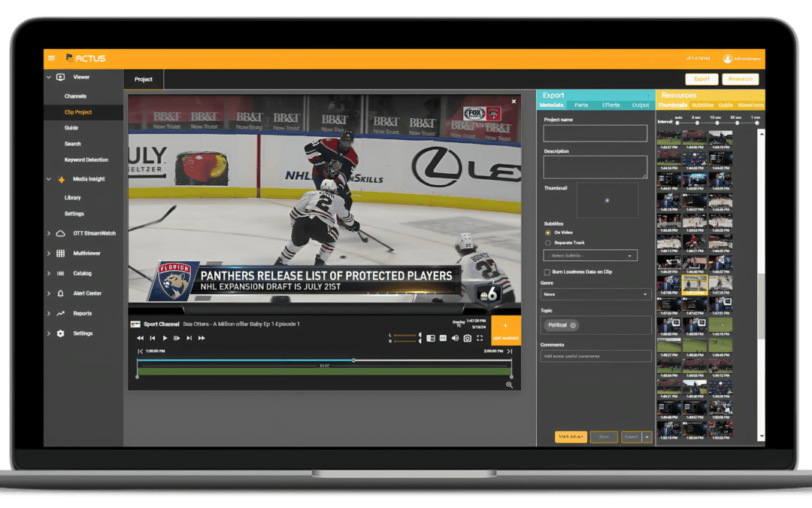
Task: Set thumbnail interval to 20 sec
Action: point(737,123)
